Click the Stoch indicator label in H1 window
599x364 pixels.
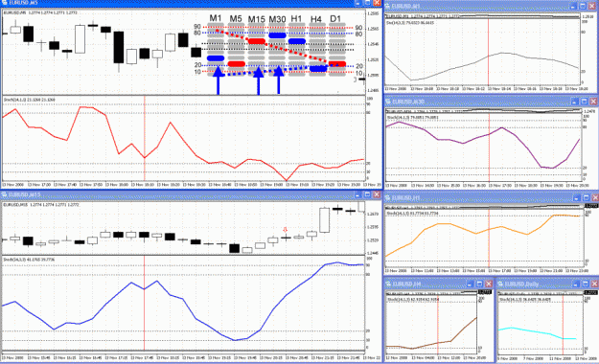click(x=412, y=213)
